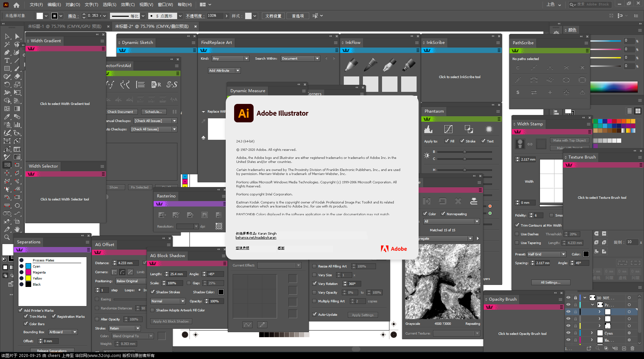Toggle 'Registration Marks' checkbox

(x=54, y=316)
